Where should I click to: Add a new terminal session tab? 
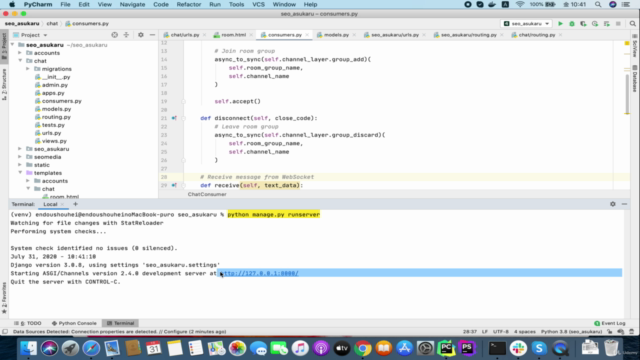pyautogui.click(x=75, y=204)
